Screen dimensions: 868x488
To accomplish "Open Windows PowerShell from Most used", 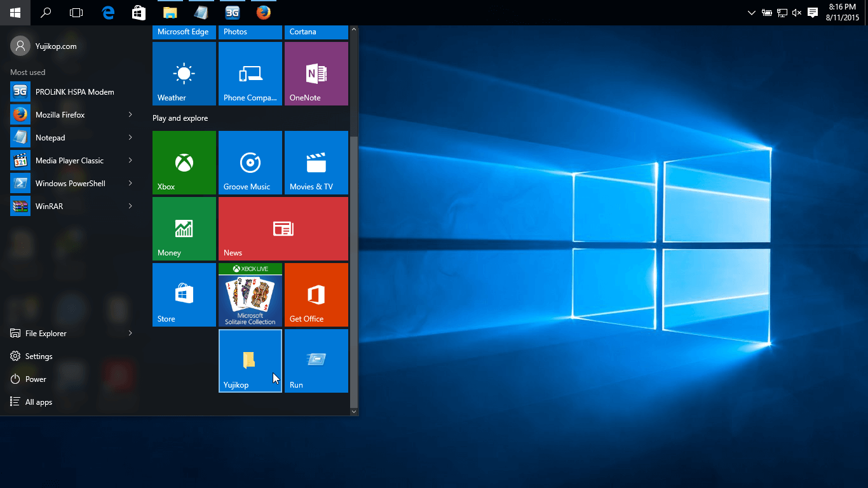I will point(73,184).
